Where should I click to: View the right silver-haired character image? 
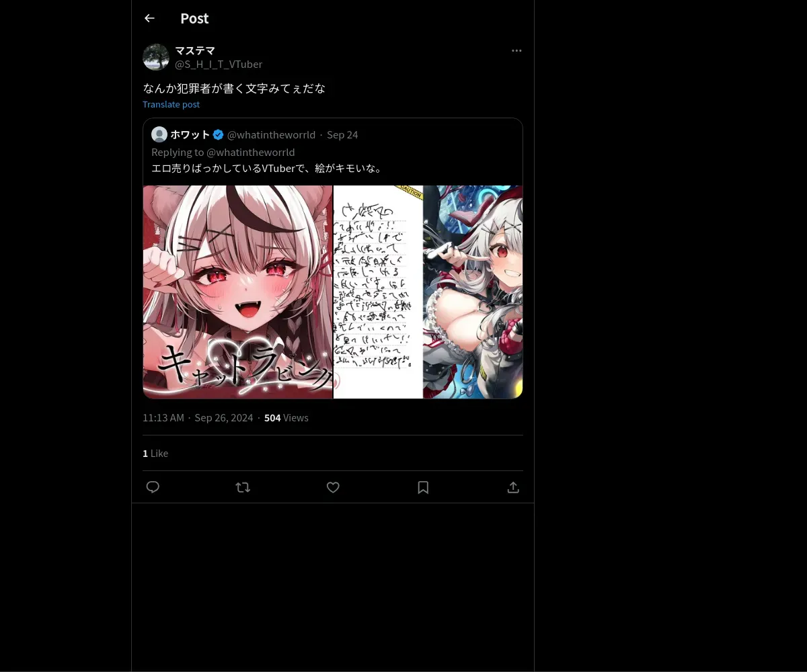pyautogui.click(x=473, y=292)
